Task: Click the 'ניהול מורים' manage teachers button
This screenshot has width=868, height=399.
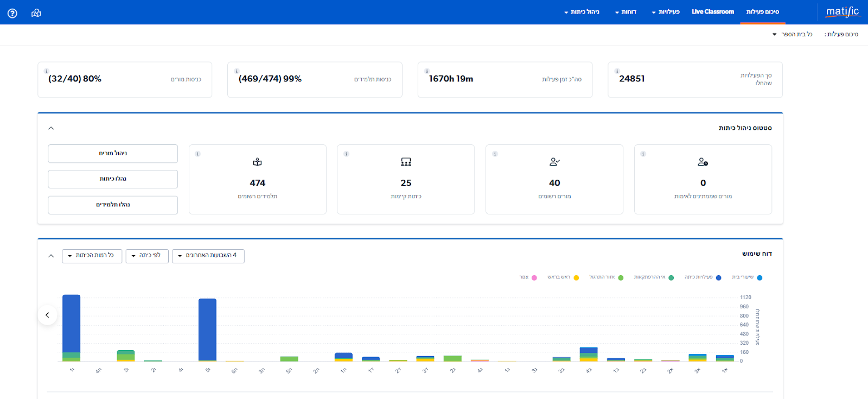Action: pyautogui.click(x=113, y=154)
